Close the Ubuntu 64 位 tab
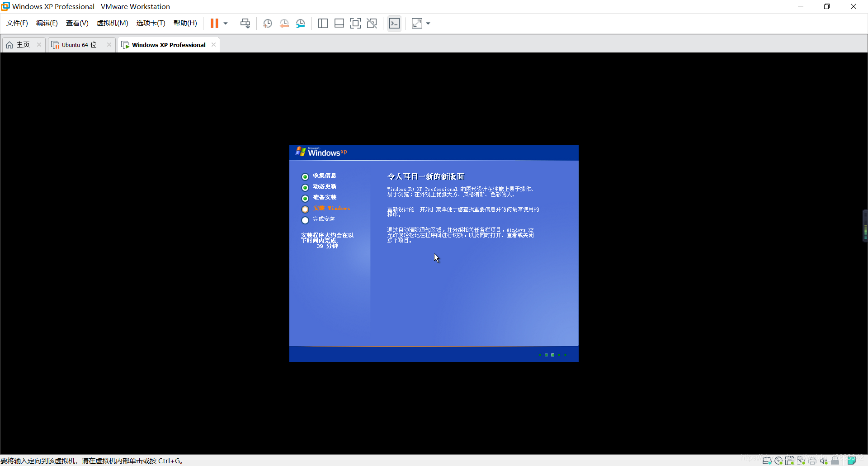 [x=109, y=44]
